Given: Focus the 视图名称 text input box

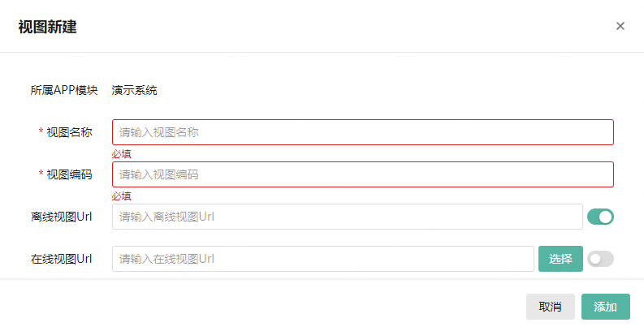Looking at the screenshot, I should [x=362, y=132].
